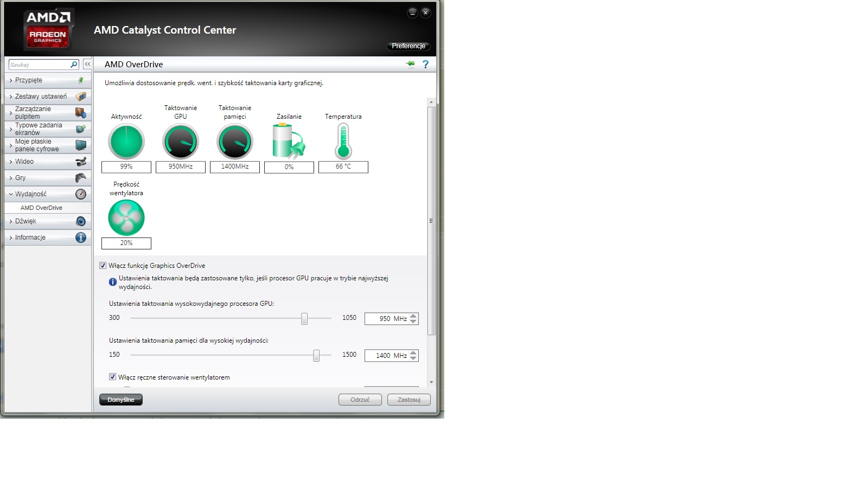The image size is (868, 488).
Task: Click the magnifier icon in the search box
Action: point(74,65)
